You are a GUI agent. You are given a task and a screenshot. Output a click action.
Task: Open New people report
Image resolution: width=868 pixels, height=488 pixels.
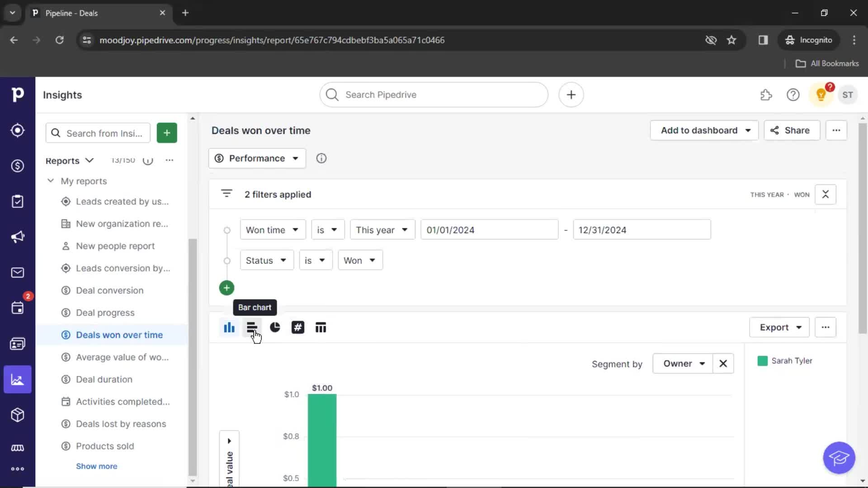pyautogui.click(x=115, y=246)
